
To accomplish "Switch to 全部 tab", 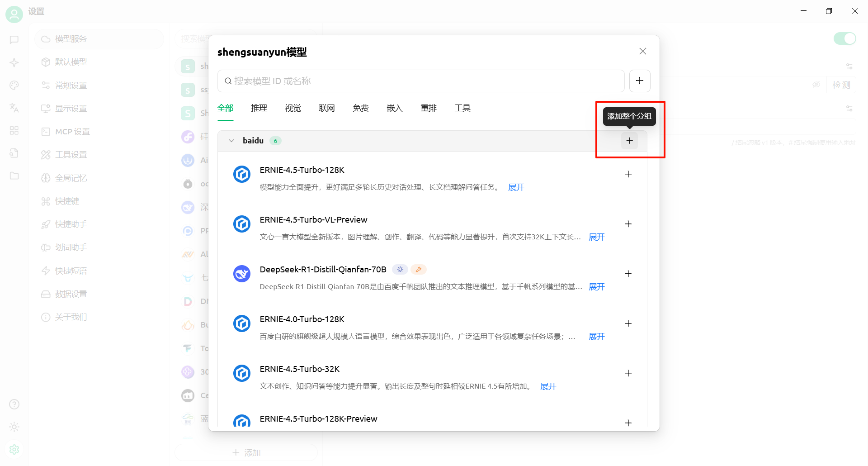I will pos(225,108).
